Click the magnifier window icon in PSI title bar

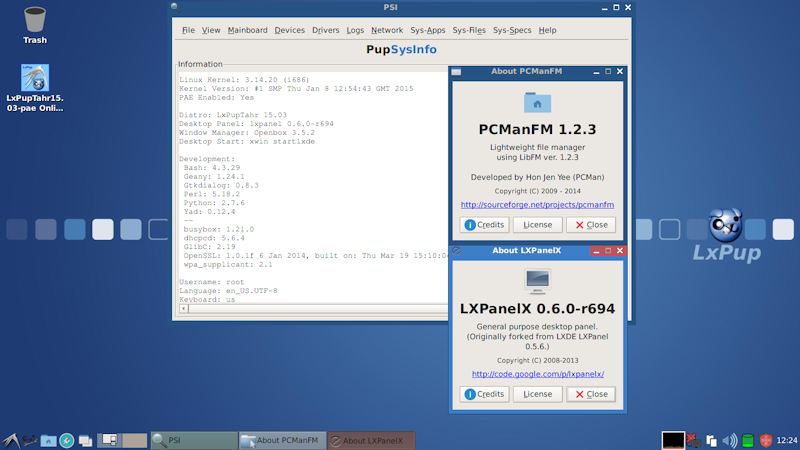(176, 7)
